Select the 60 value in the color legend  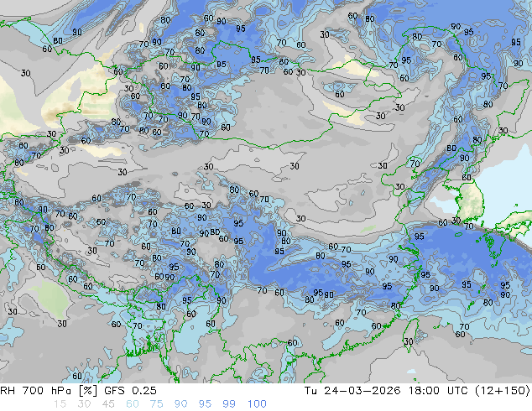point(133,404)
